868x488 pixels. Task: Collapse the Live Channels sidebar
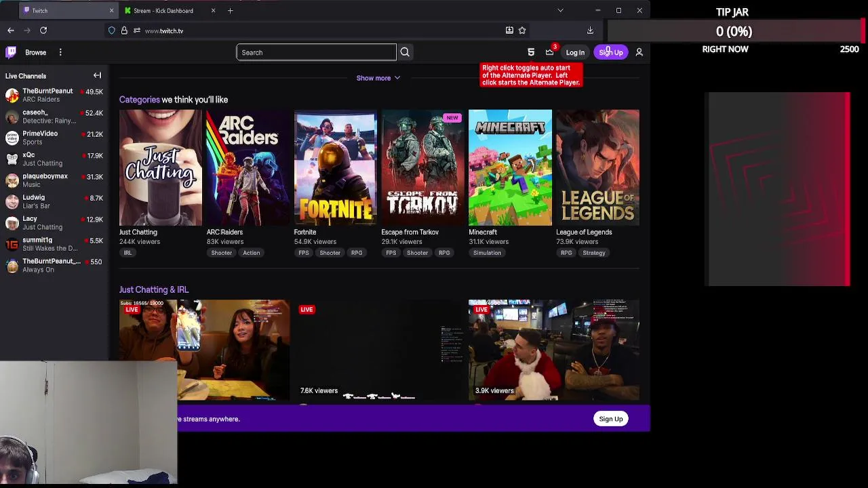click(x=97, y=76)
